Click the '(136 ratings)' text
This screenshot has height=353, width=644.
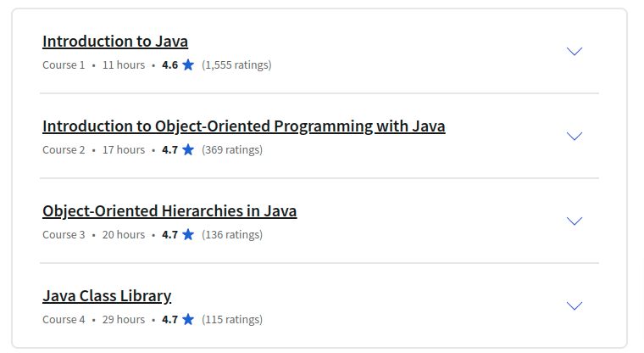(232, 234)
